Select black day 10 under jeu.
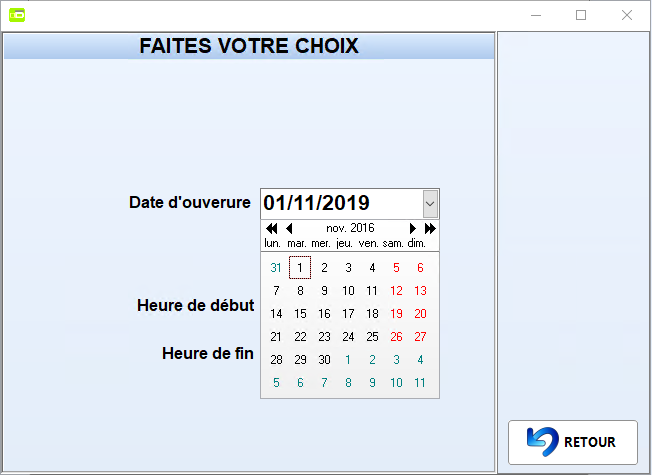 tap(348, 291)
